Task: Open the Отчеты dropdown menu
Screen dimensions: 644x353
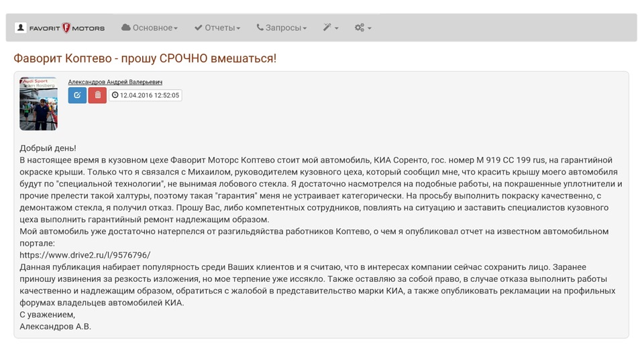Action: tap(217, 28)
